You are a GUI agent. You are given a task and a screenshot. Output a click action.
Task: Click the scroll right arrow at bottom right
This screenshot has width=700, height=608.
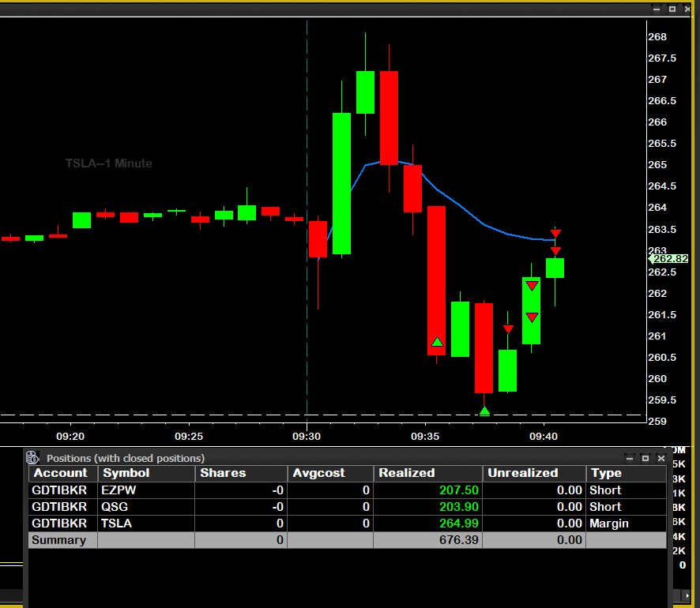(x=687, y=595)
